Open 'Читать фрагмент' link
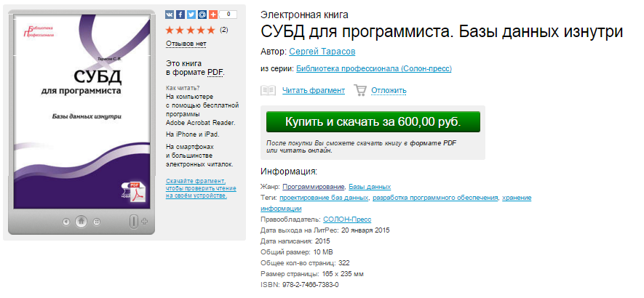The height and width of the screenshot is (298, 644). point(314,90)
